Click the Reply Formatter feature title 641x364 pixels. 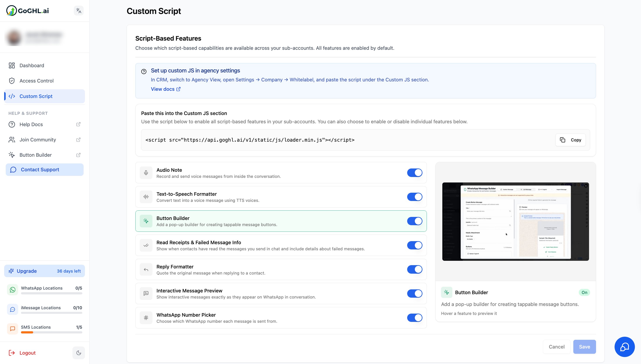point(175,266)
